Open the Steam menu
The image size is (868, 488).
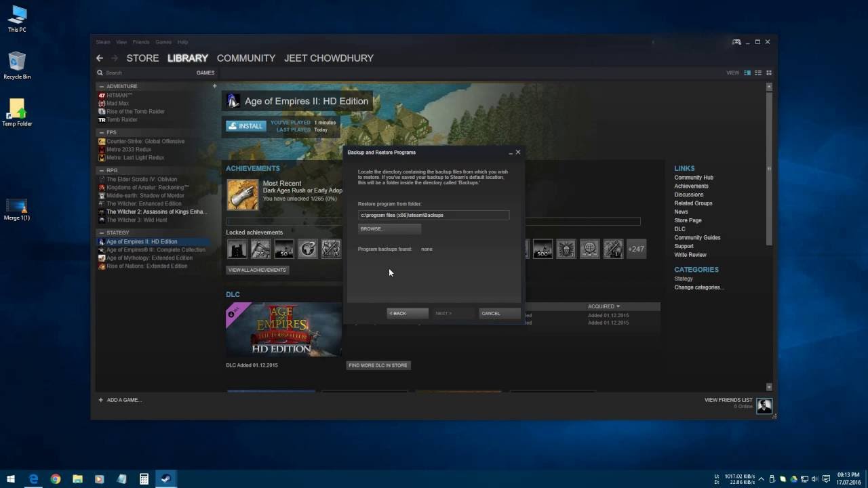(x=103, y=42)
